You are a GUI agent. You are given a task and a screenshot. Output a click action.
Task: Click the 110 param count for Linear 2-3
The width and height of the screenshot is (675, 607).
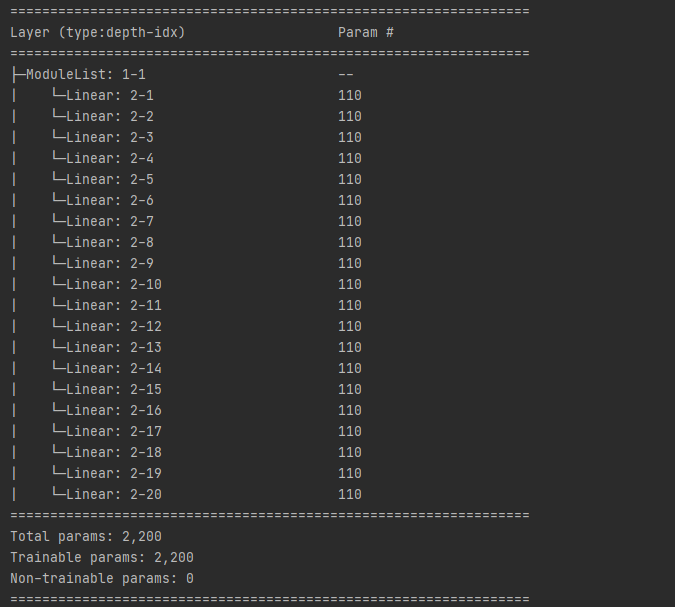click(x=350, y=137)
